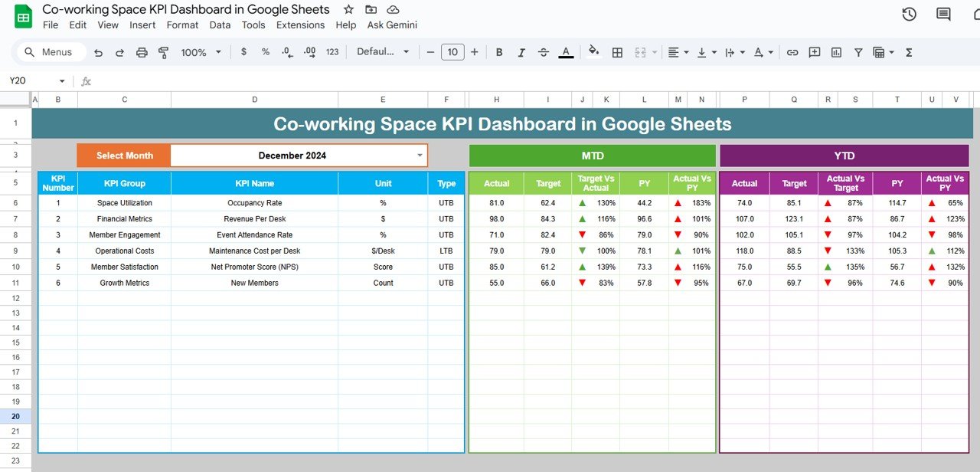Star this document
The image size is (980, 472).
pyautogui.click(x=348, y=9)
